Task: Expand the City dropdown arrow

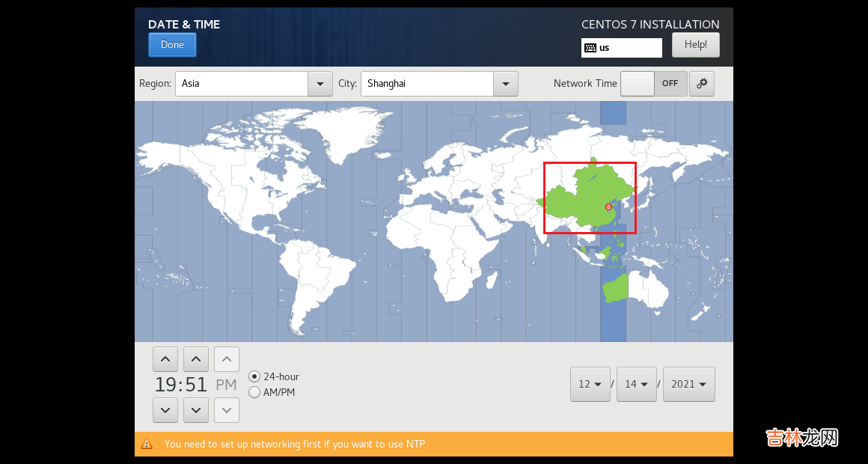Action: 506,84
